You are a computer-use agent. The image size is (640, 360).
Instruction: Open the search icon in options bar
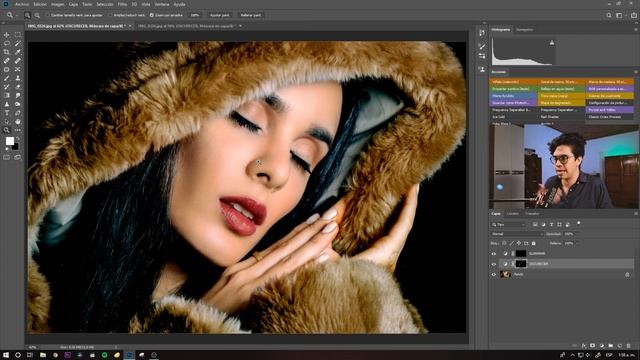609,15
